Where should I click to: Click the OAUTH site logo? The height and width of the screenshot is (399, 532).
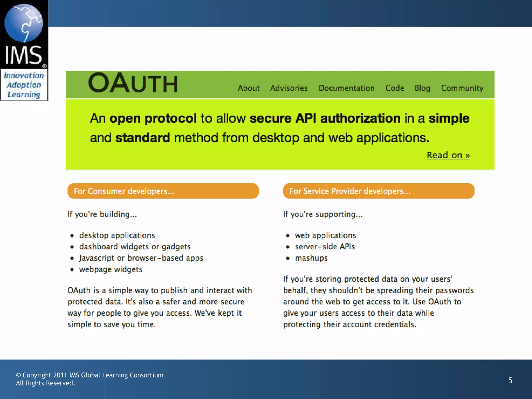click(x=133, y=83)
